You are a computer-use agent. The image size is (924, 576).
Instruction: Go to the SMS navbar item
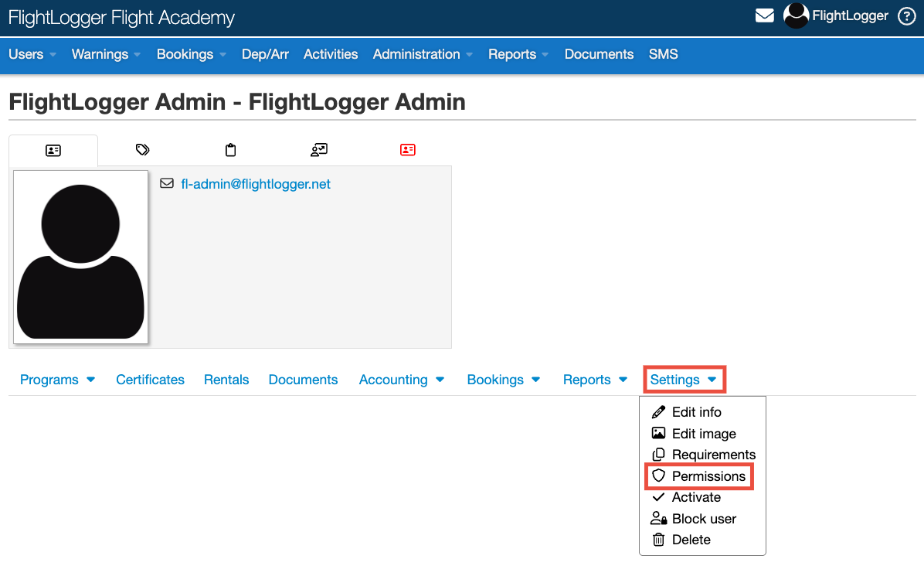[663, 54]
